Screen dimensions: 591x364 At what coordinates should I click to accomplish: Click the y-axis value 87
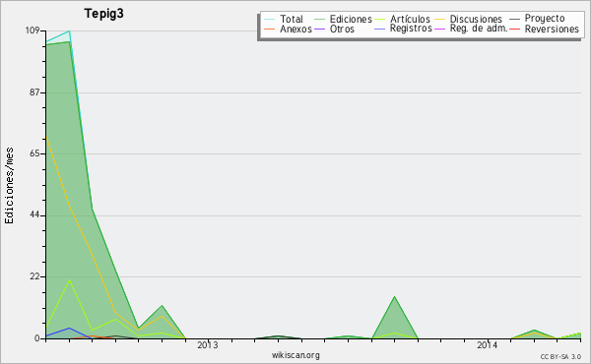pyautogui.click(x=34, y=92)
